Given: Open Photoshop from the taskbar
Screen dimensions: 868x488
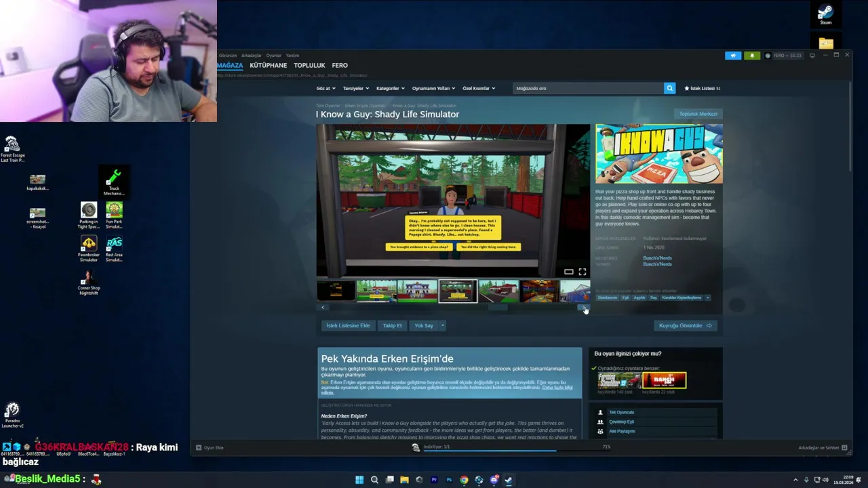Looking at the screenshot, I should click(x=449, y=480).
